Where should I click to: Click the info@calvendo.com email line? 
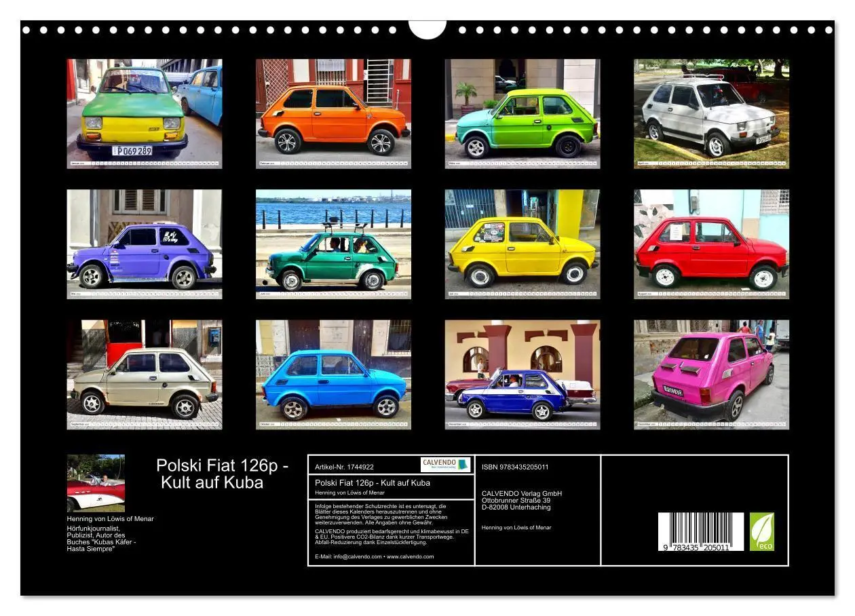coord(375,556)
